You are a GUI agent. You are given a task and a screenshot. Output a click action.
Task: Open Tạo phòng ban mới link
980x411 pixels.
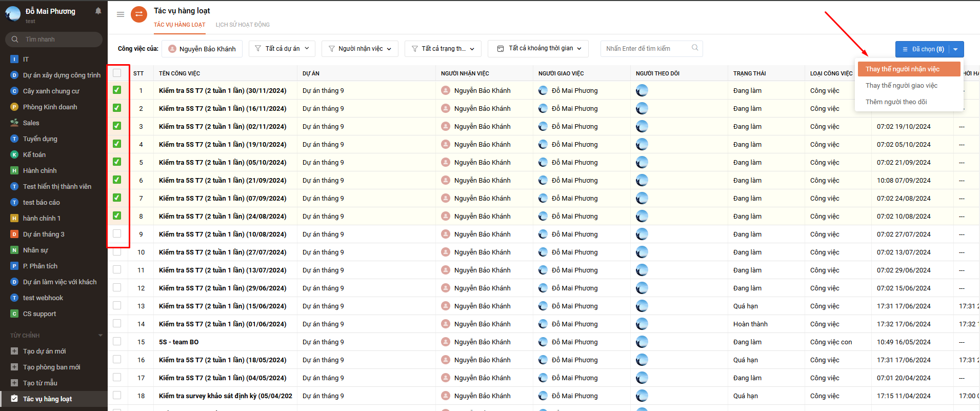(51, 367)
